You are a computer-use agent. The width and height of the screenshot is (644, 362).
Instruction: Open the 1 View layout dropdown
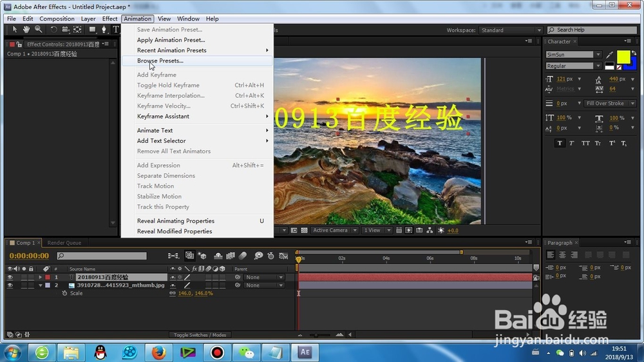tap(376, 231)
